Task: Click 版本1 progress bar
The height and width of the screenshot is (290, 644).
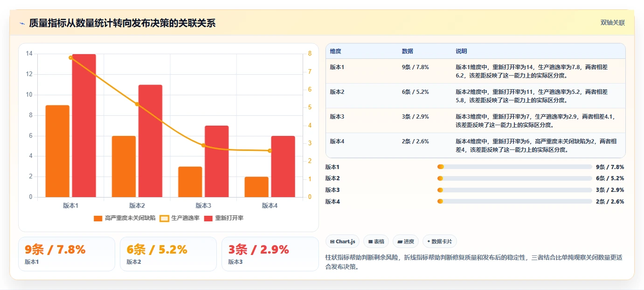Action: pos(515,167)
